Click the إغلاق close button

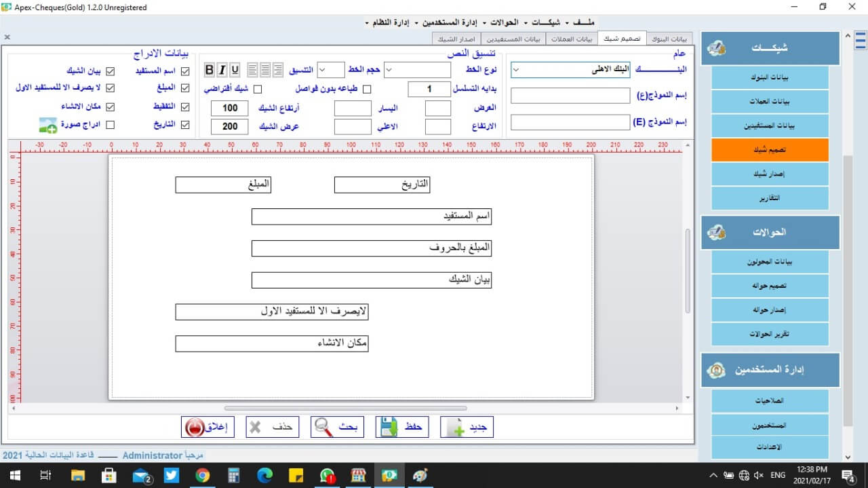tap(208, 427)
